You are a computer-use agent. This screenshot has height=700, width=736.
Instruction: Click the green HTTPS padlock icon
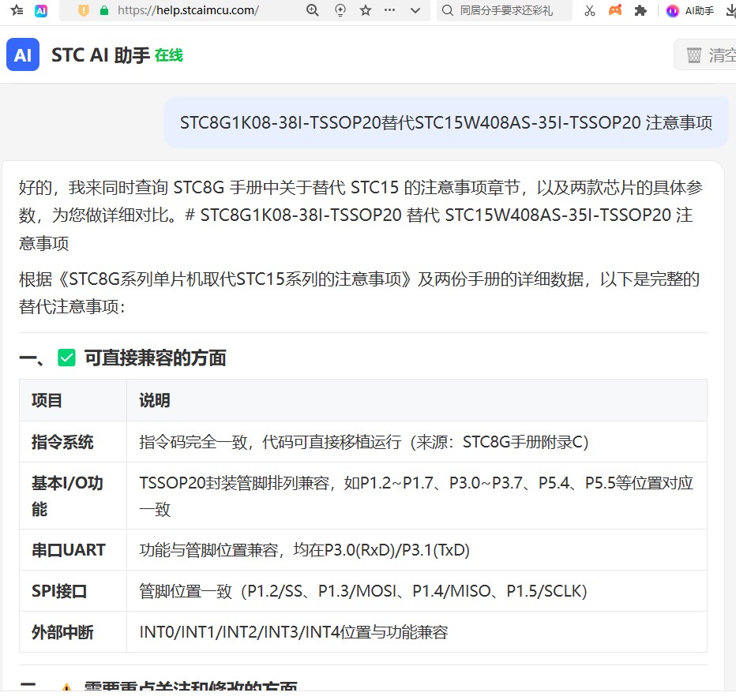click(104, 10)
